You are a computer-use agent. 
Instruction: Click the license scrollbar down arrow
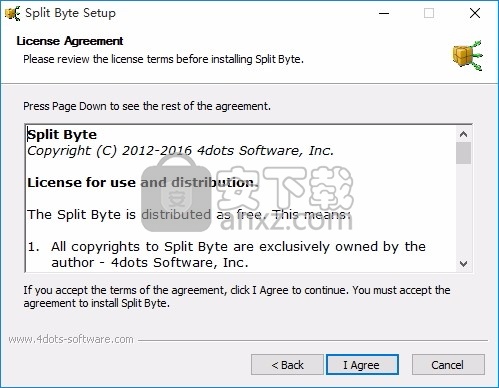[463, 263]
